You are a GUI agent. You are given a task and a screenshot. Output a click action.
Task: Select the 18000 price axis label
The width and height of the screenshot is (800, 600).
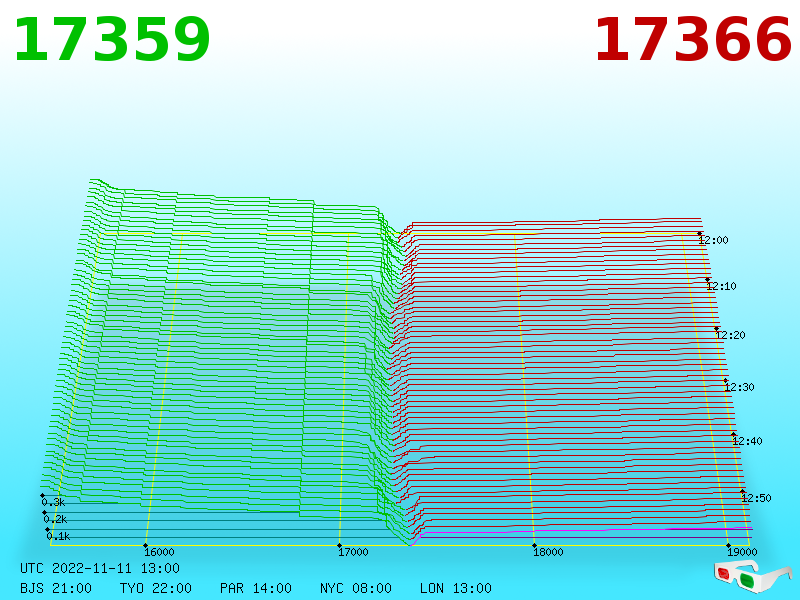click(x=548, y=552)
